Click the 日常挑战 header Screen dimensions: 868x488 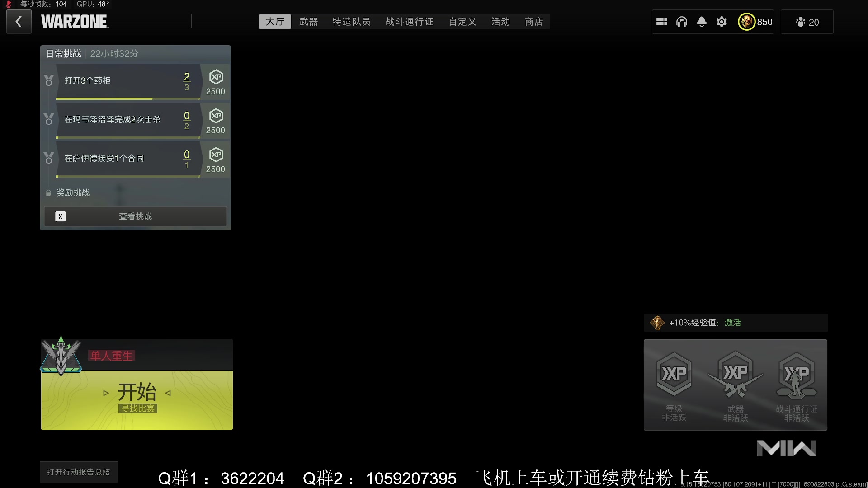tap(64, 54)
